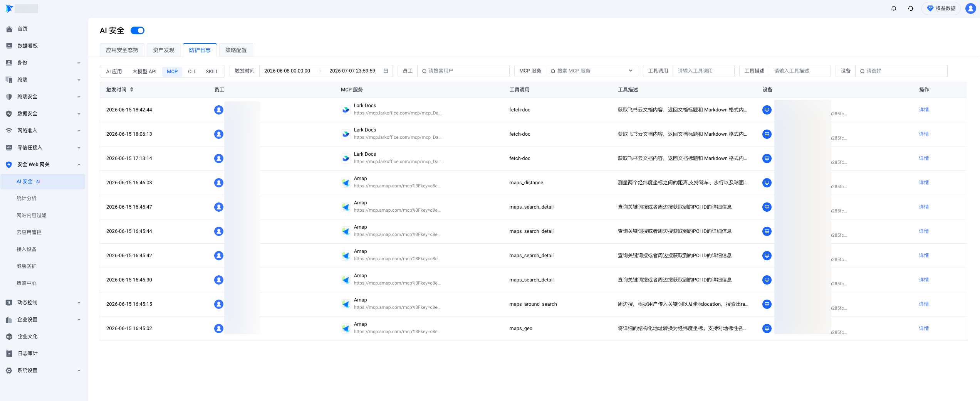Click the 权益数据 button
Screen dimensions: 980x401
(941, 8)
